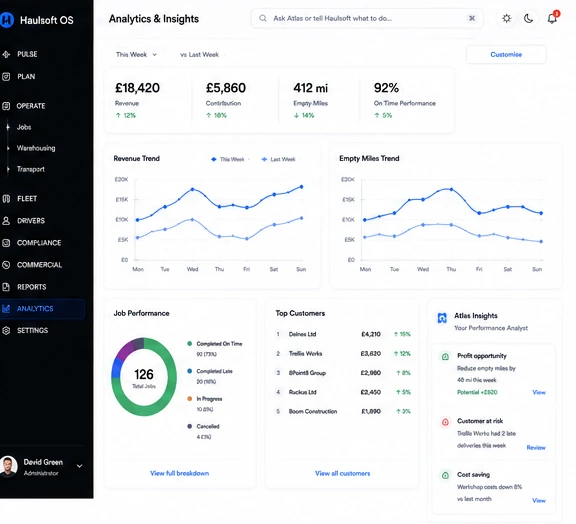Expand David Green user menu chevron

[79, 466]
